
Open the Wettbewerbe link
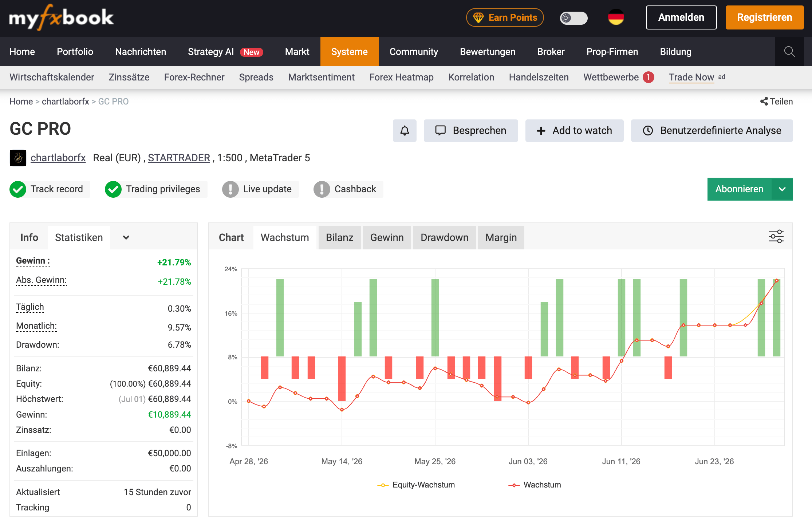point(611,77)
